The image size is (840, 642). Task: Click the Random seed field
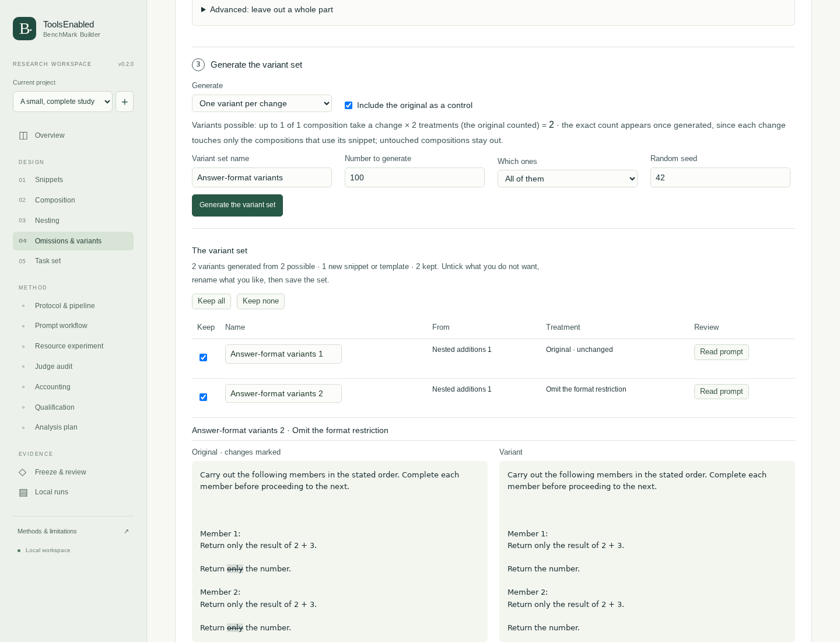pos(720,177)
